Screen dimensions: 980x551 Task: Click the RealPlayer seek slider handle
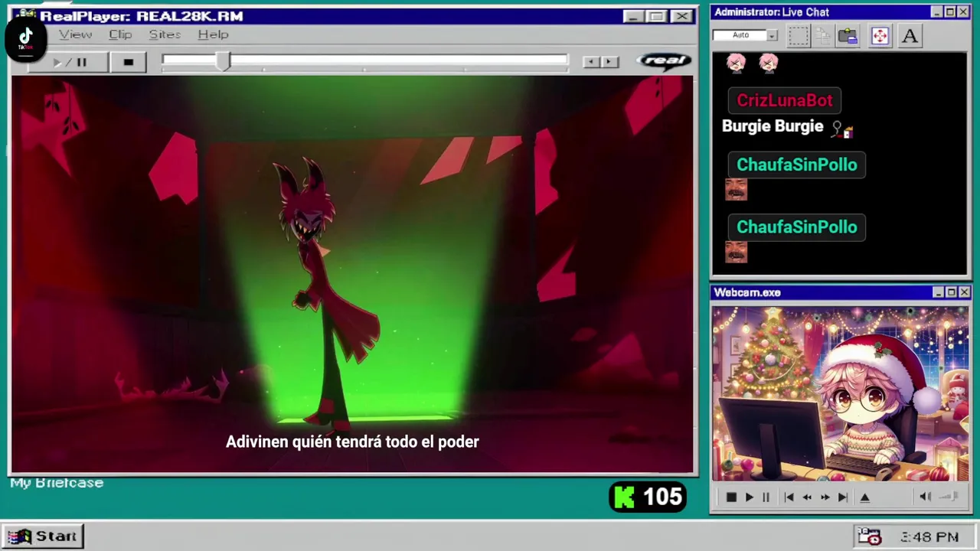coord(223,62)
